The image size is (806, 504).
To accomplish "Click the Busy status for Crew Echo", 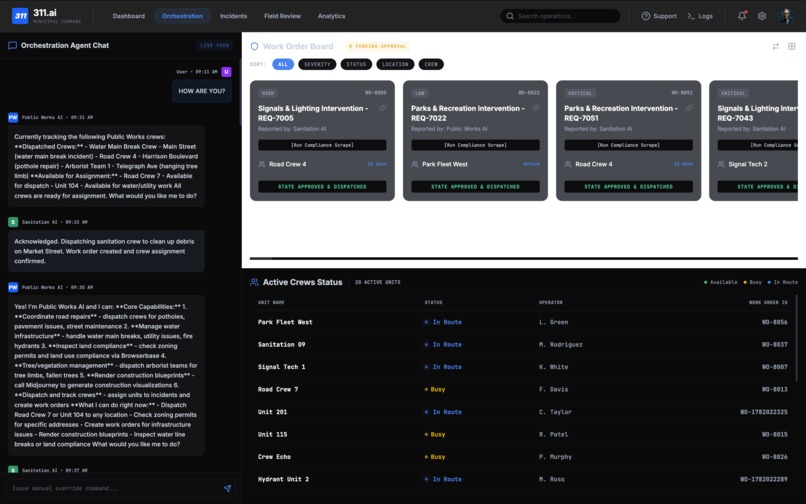I will pos(435,457).
